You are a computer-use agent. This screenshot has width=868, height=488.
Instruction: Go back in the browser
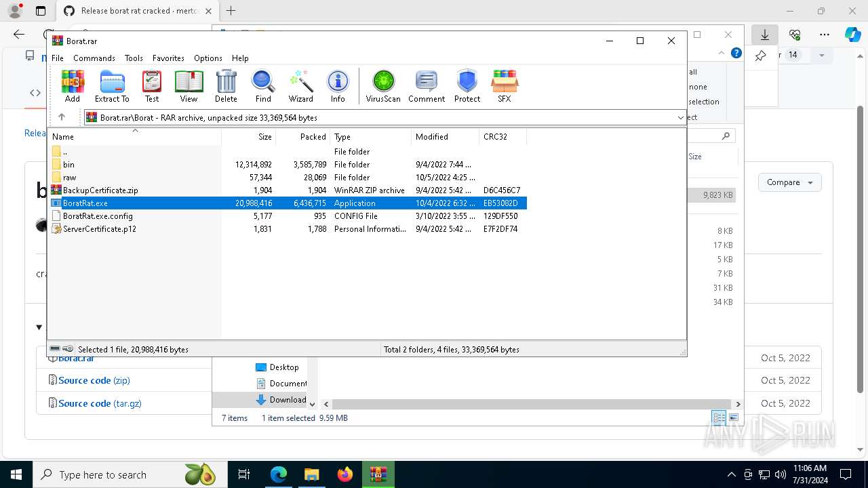pyautogui.click(x=19, y=35)
